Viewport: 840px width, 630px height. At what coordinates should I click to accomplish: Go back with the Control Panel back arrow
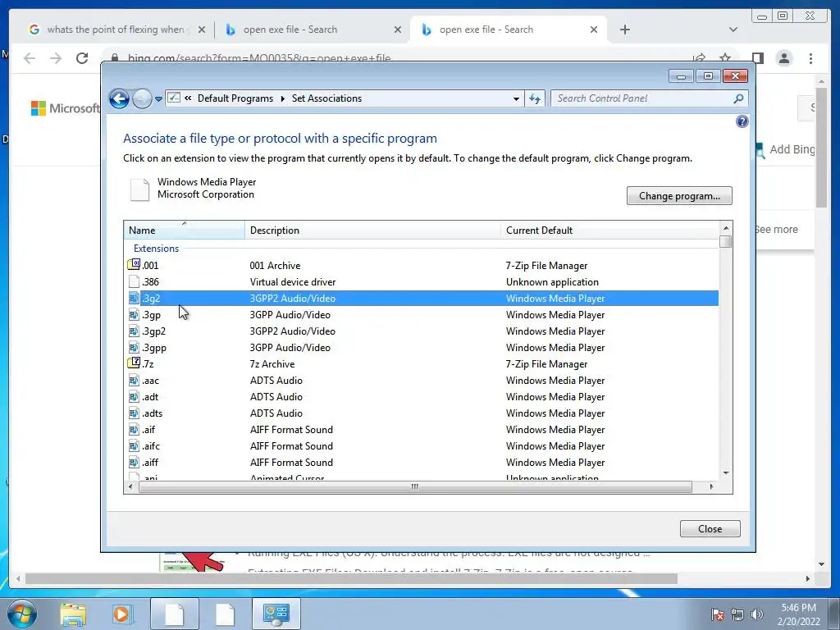[x=119, y=98]
